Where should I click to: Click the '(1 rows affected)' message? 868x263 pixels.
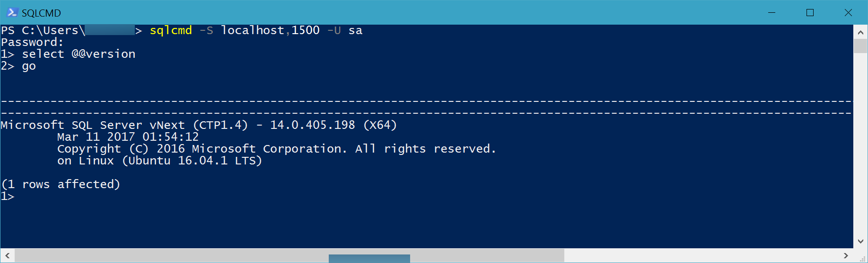pyautogui.click(x=61, y=184)
